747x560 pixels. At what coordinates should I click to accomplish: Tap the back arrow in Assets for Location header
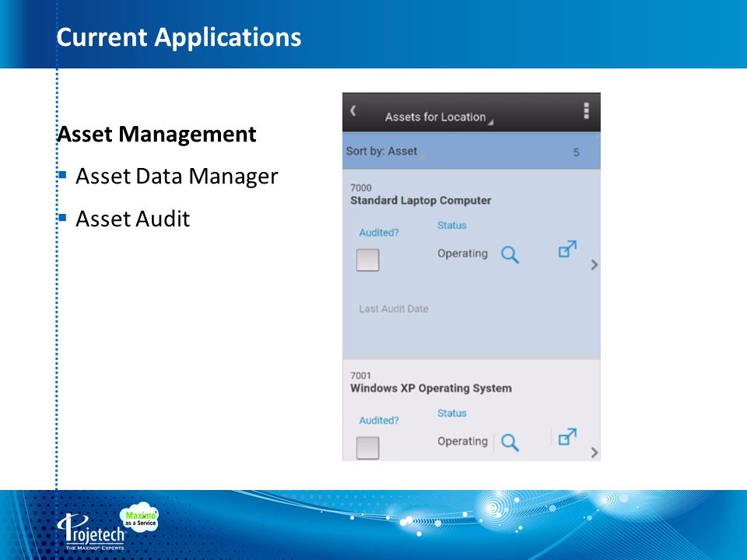pos(353,111)
